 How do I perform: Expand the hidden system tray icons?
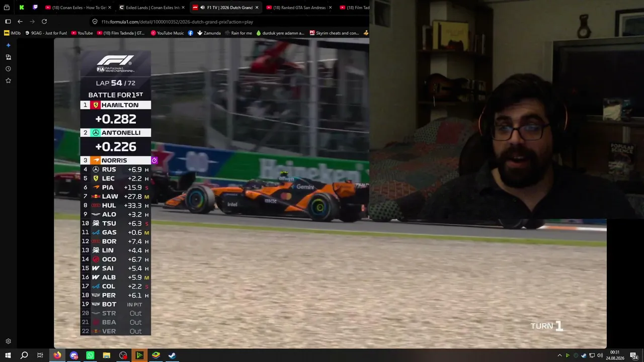559,355
